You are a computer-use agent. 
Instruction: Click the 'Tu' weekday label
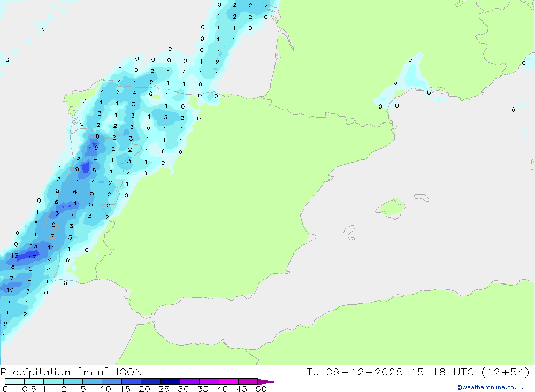pos(312,372)
